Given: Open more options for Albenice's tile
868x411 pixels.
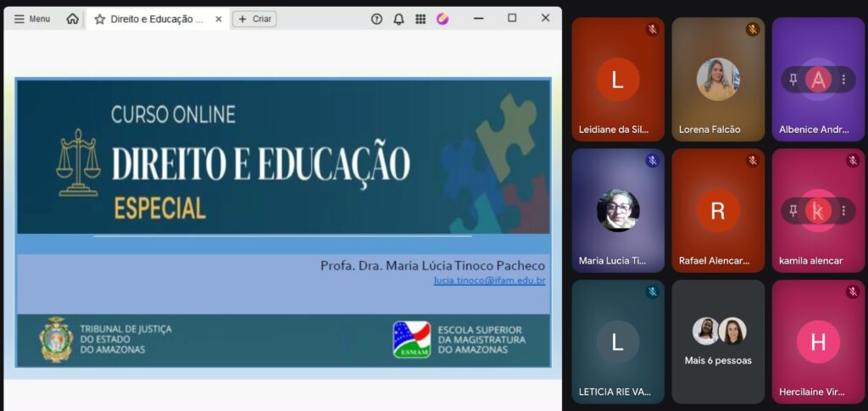Looking at the screenshot, I should 843,80.
